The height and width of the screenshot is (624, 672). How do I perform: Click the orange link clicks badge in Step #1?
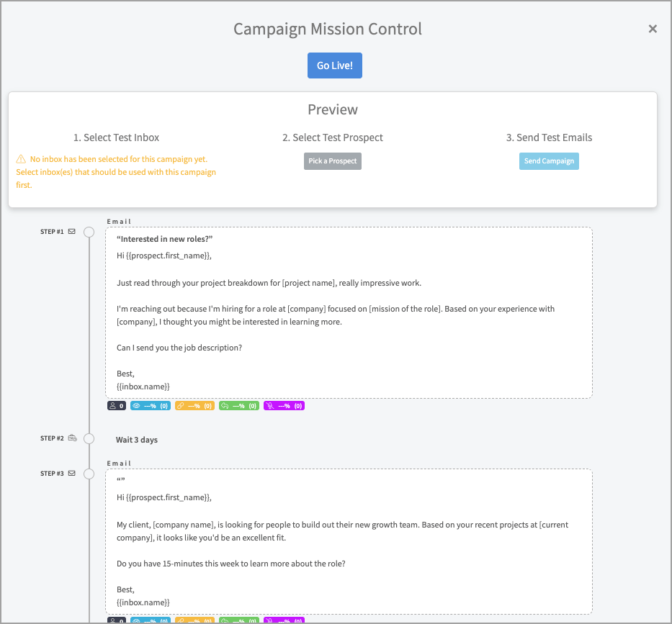click(x=194, y=406)
